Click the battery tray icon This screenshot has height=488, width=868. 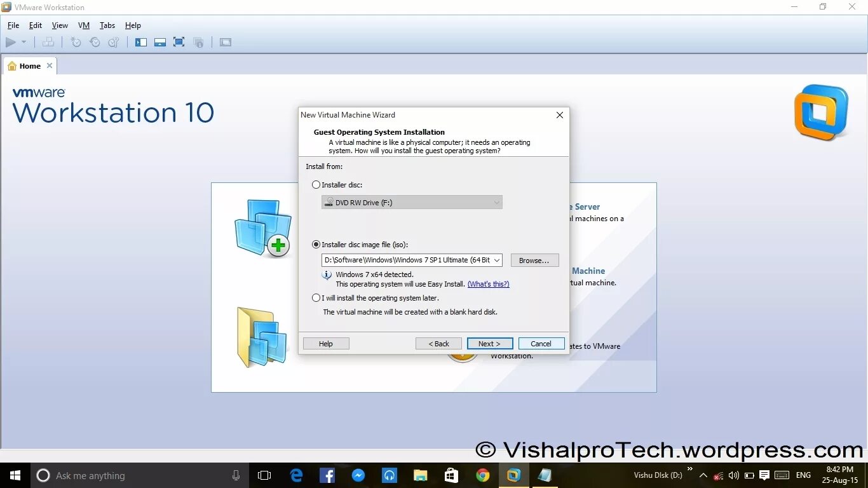pyautogui.click(x=749, y=475)
